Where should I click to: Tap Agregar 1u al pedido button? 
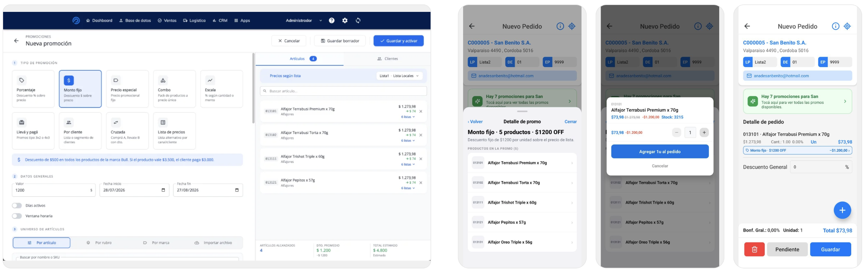pos(660,152)
